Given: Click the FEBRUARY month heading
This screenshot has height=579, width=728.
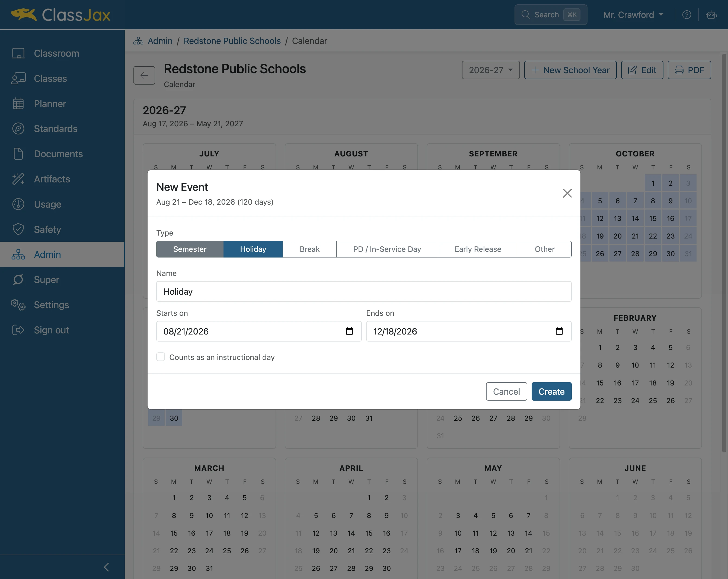Looking at the screenshot, I should pyautogui.click(x=635, y=318).
